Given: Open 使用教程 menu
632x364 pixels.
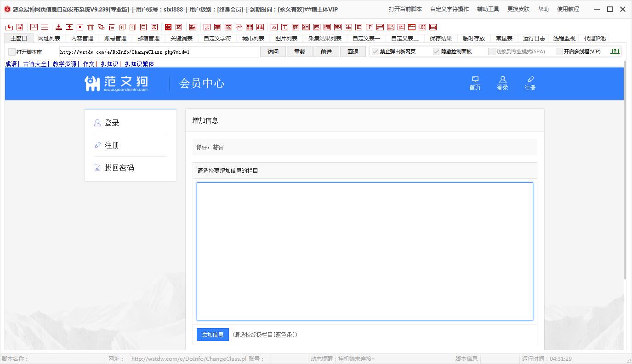Looking at the screenshot, I should [568, 9].
